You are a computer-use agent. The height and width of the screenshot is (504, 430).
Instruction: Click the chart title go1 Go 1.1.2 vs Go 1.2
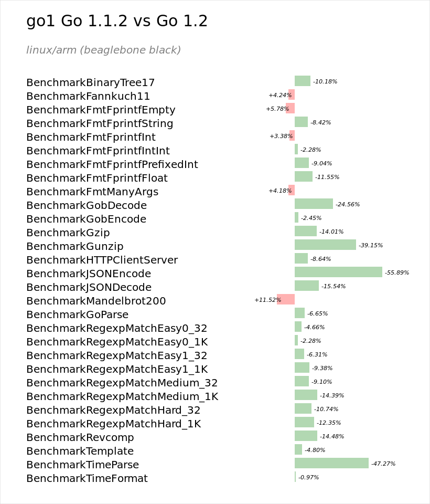[117, 21]
